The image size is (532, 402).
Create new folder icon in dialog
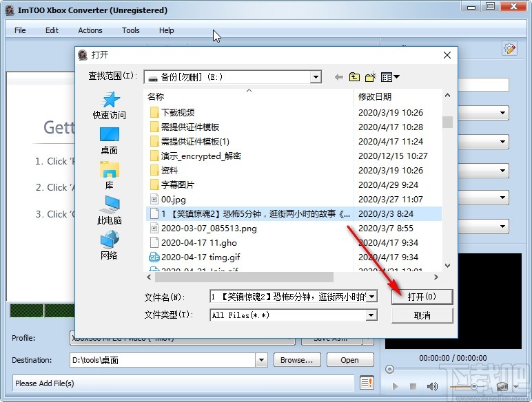[371, 77]
